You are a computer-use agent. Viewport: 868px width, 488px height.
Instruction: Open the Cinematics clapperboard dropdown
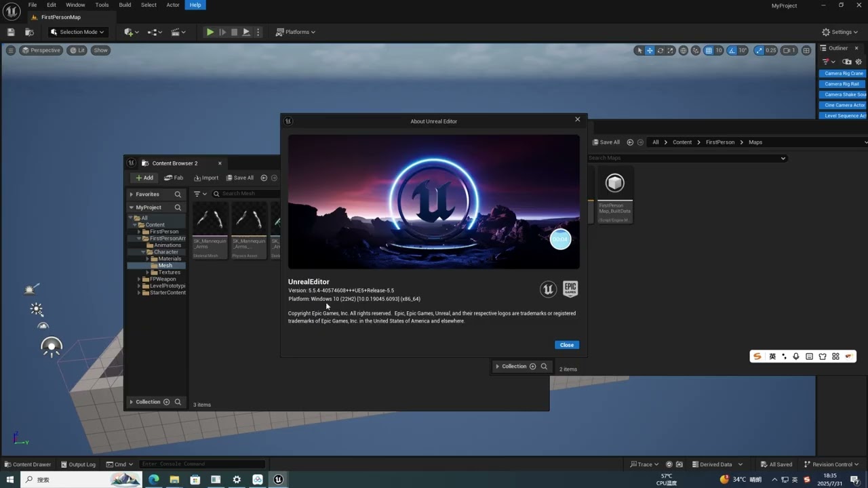[178, 32]
